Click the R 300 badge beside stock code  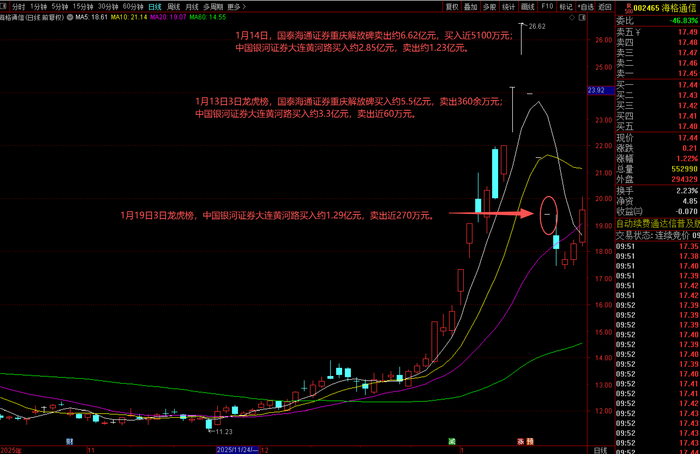click(x=629, y=8)
